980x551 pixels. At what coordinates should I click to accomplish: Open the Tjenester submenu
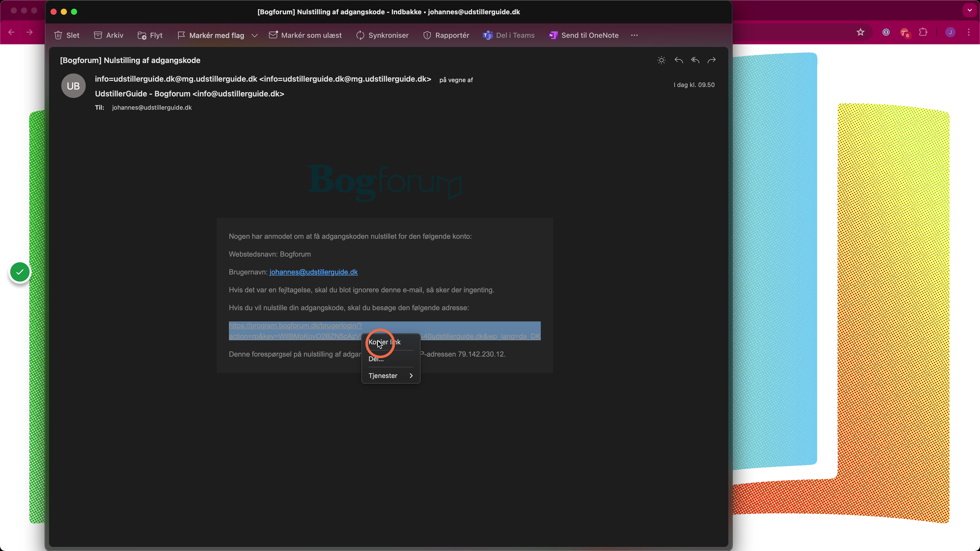pos(391,376)
